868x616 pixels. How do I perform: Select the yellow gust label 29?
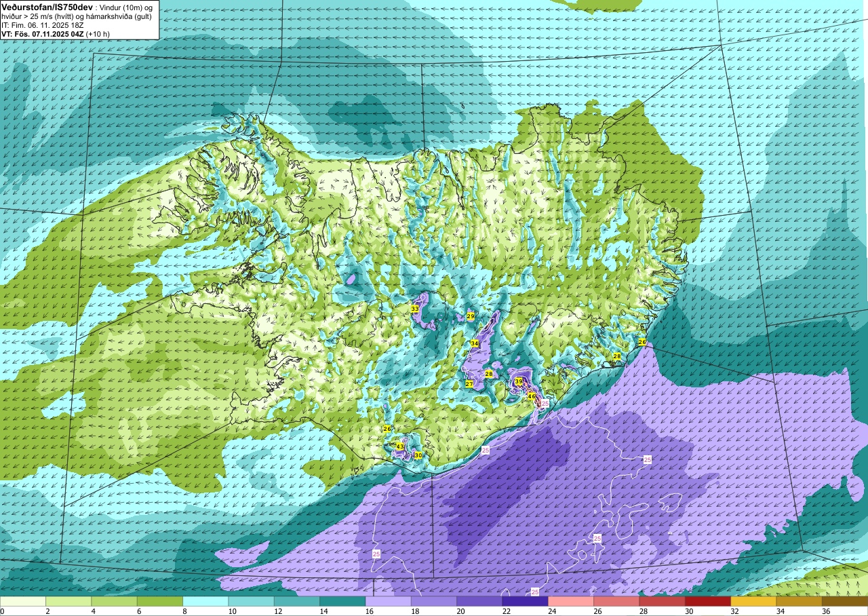(470, 316)
